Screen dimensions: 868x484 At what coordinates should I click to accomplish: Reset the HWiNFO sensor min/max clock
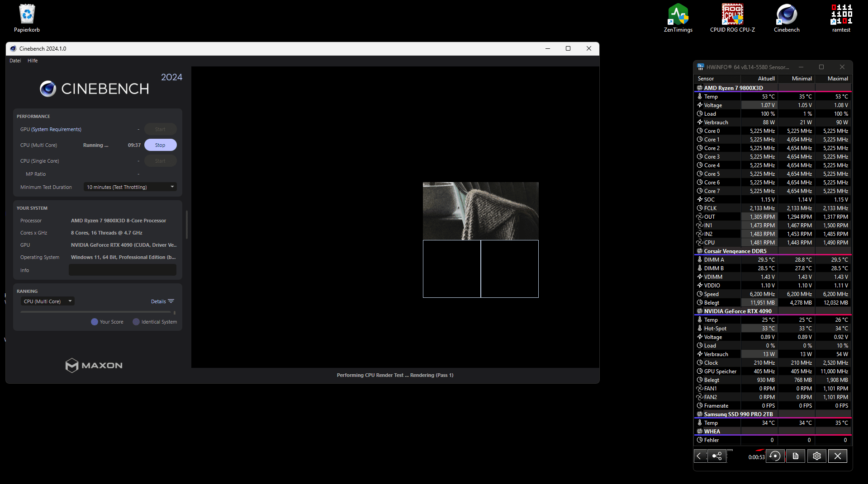775,456
